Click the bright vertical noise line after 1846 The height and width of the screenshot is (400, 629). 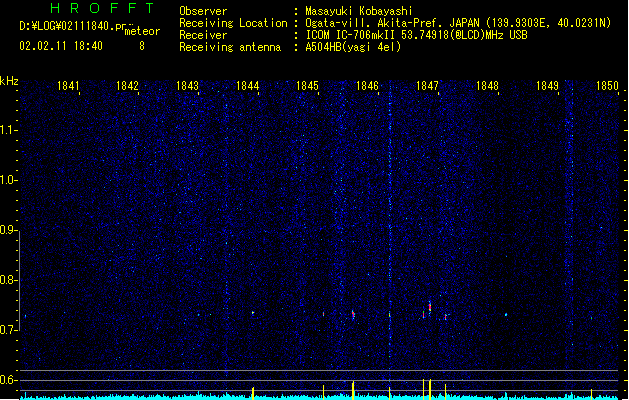coord(390,225)
